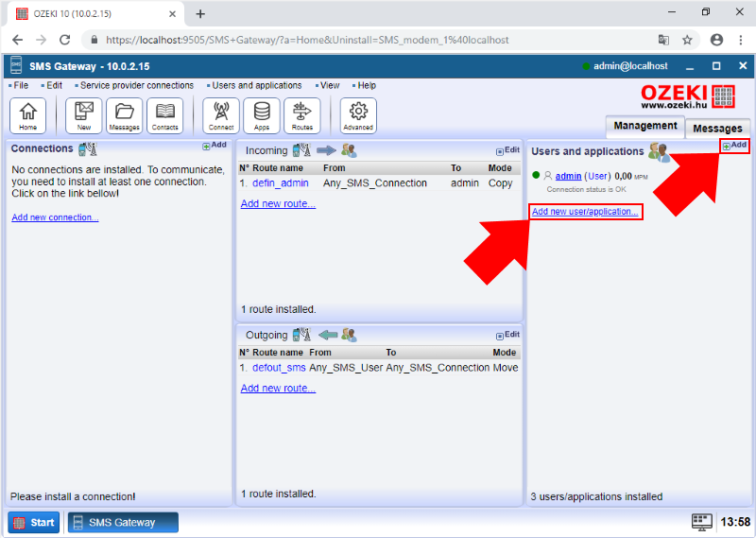Click Add new route under Incoming

click(278, 203)
